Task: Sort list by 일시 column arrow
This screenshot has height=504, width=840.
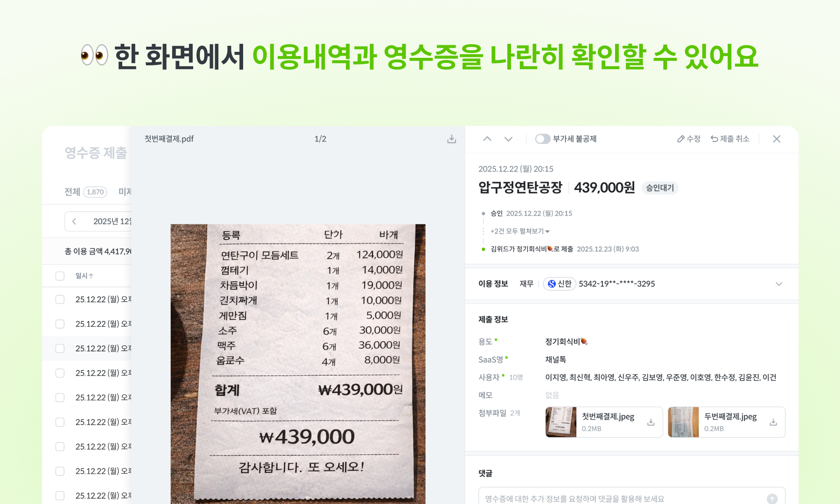Action: [91, 276]
